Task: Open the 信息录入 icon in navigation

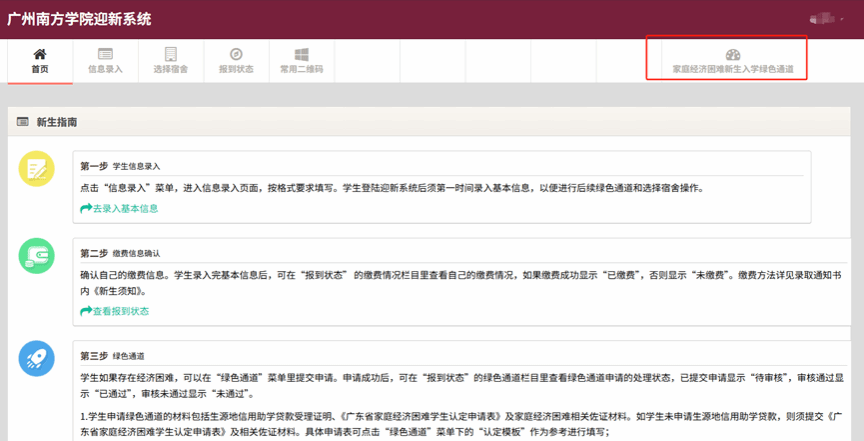Action: 105,54
